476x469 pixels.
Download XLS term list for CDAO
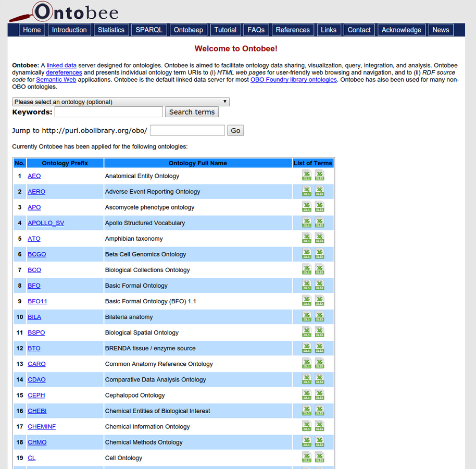pyautogui.click(x=307, y=379)
